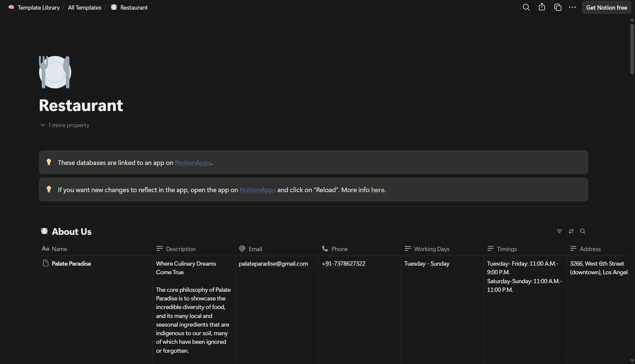Click the vertical page scrollbar thumb
Screen dimensions: 635x364
(632, 49)
